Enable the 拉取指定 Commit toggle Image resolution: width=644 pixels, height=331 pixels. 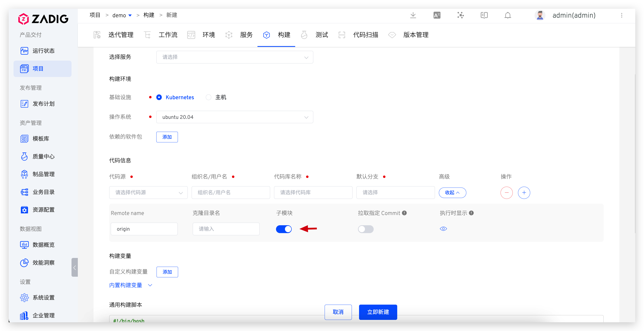[x=366, y=229]
